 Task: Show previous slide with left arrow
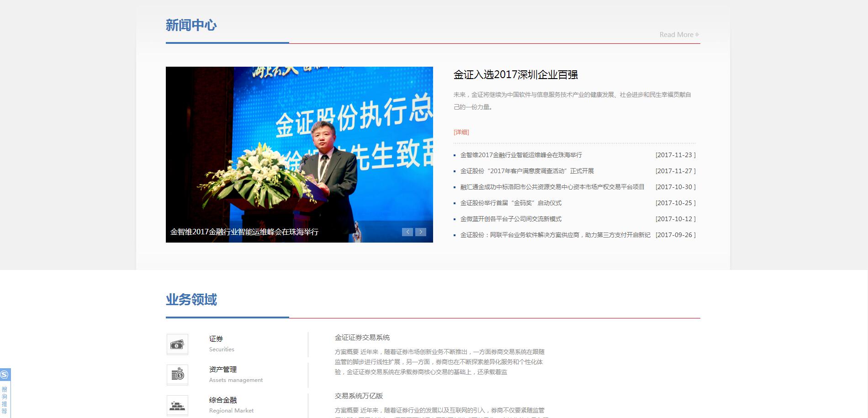(x=408, y=232)
